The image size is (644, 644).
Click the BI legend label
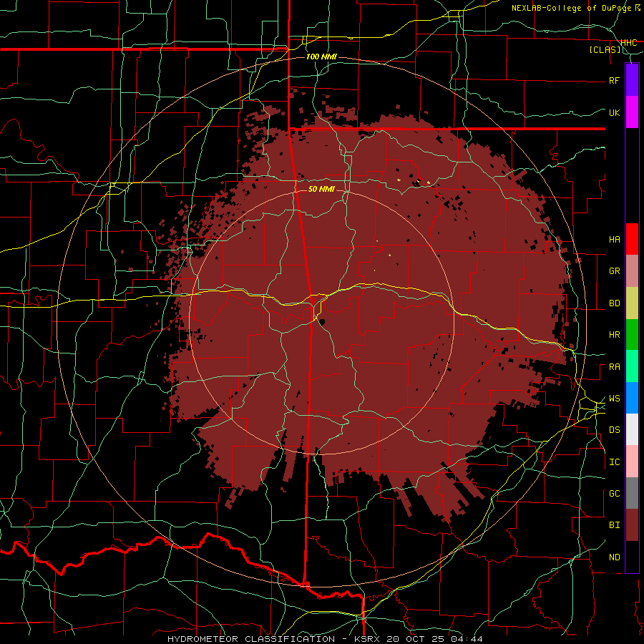coord(614,525)
